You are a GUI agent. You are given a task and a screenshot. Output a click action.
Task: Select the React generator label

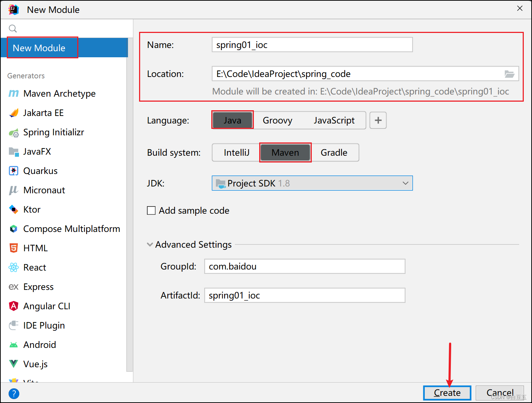[x=35, y=268]
